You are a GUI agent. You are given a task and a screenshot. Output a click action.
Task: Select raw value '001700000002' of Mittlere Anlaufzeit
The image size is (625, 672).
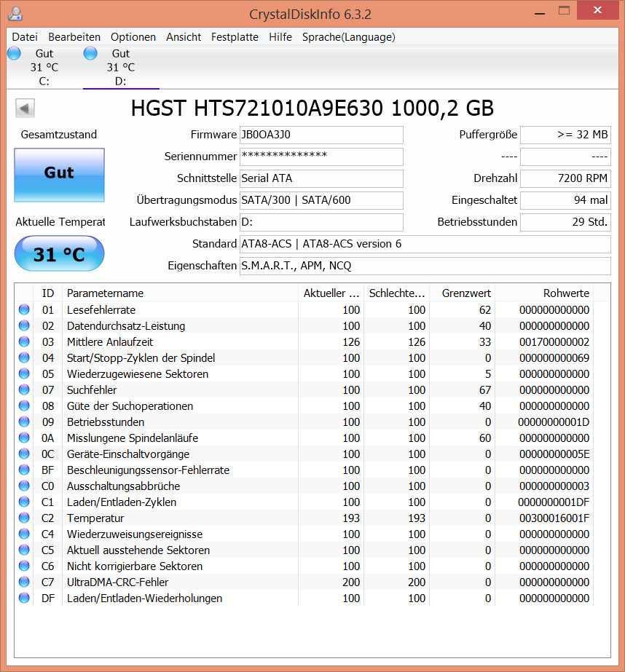pyautogui.click(x=554, y=342)
